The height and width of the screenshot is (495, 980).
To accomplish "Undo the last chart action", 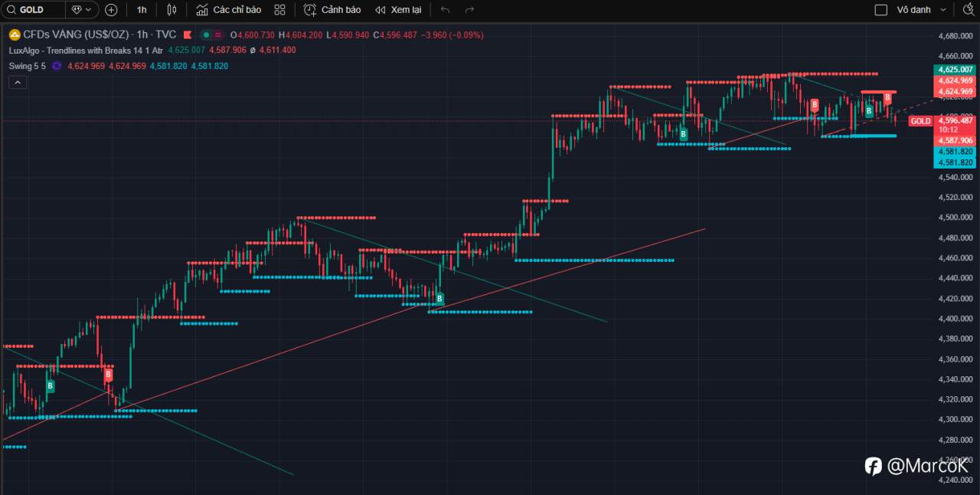I will [x=446, y=10].
